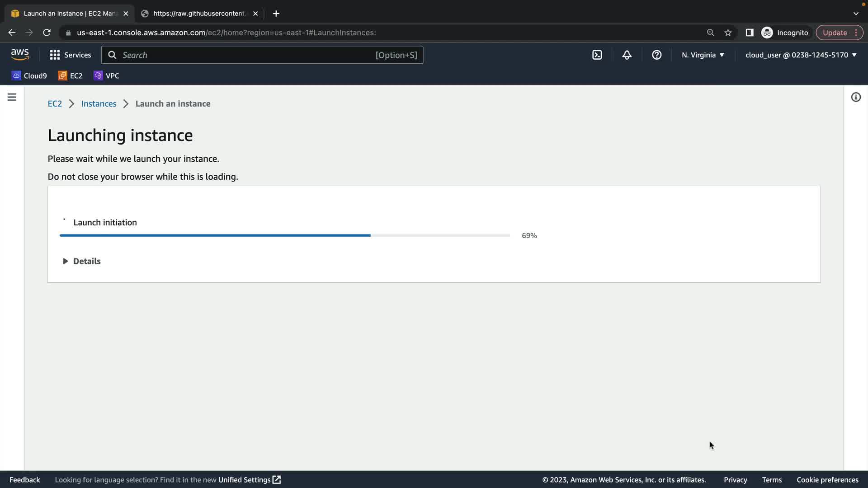
Task: Open the notifications bell
Action: tap(627, 55)
